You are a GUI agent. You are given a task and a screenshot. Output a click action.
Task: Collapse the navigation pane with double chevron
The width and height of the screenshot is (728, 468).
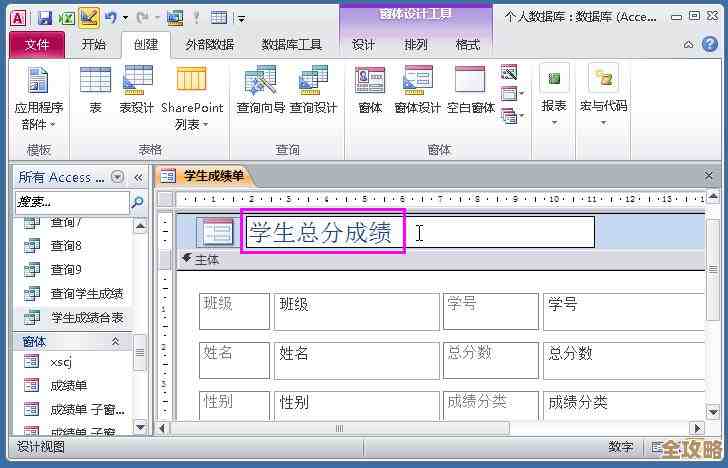click(138, 177)
